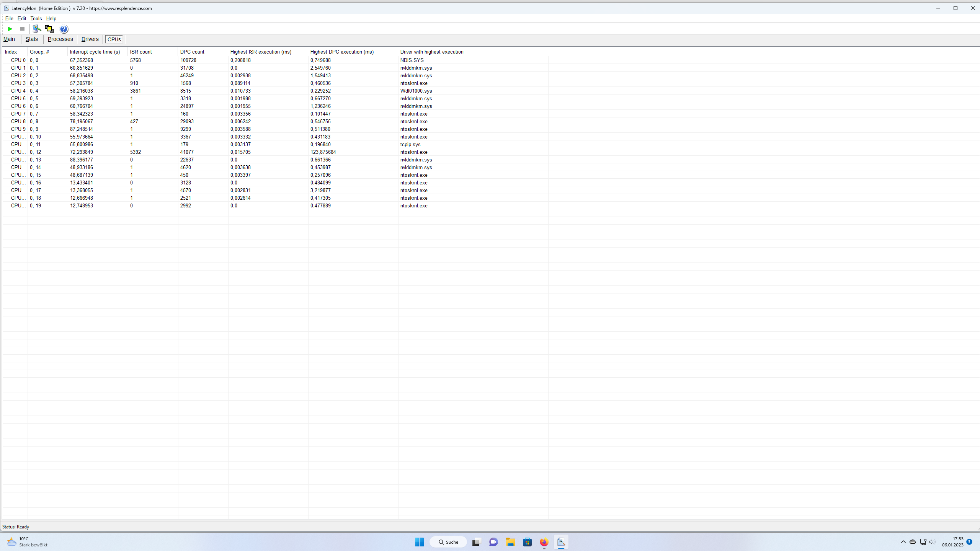Click the taskbar Suche search box
The image size is (980, 551).
pyautogui.click(x=448, y=542)
